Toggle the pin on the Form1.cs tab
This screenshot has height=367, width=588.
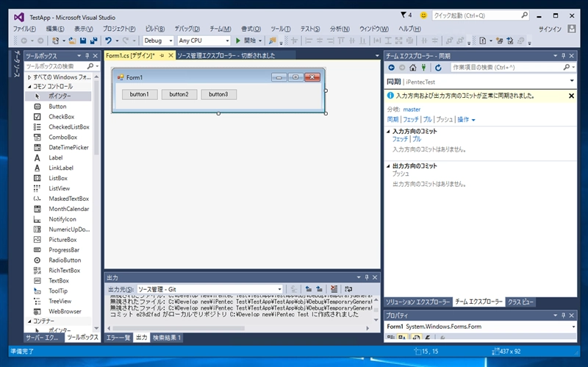(x=162, y=56)
